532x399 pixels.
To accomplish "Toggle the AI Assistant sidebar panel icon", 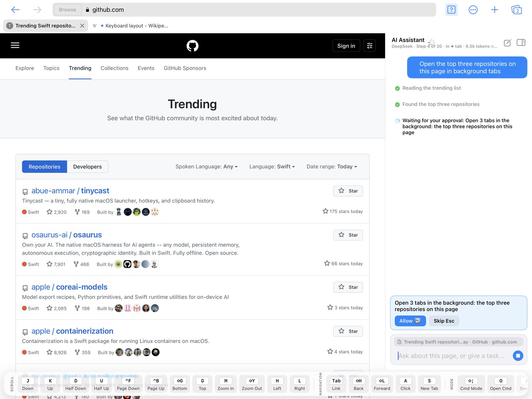I will click(521, 43).
